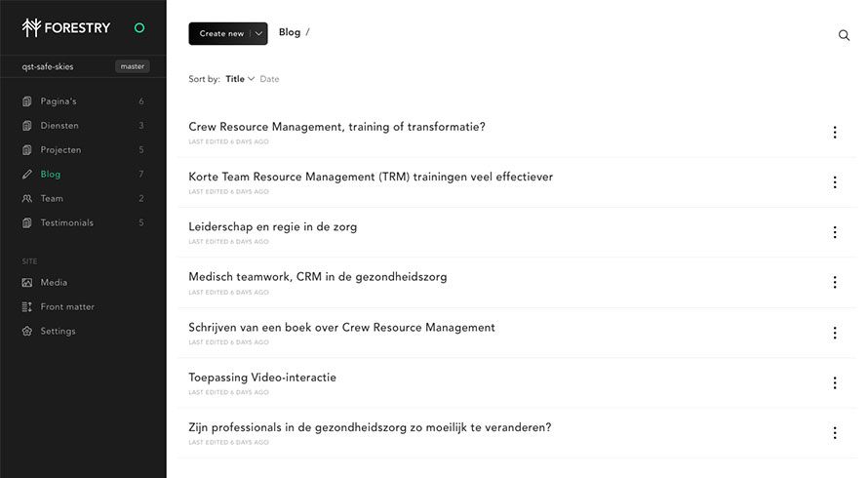
Task: Click the Media image icon in sidebar
Action: pyautogui.click(x=27, y=283)
